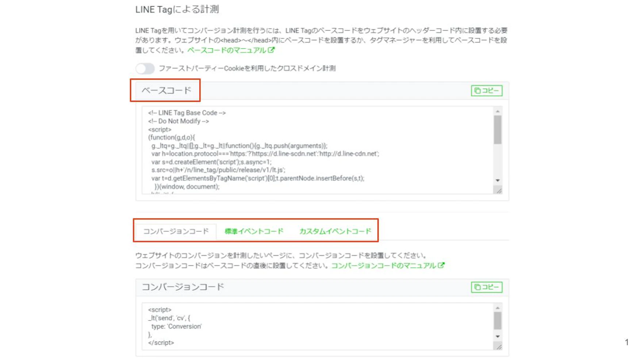The image size is (644, 362).
Task: Click the 'LINE Tagによる計測' heading
Action: coord(177,9)
